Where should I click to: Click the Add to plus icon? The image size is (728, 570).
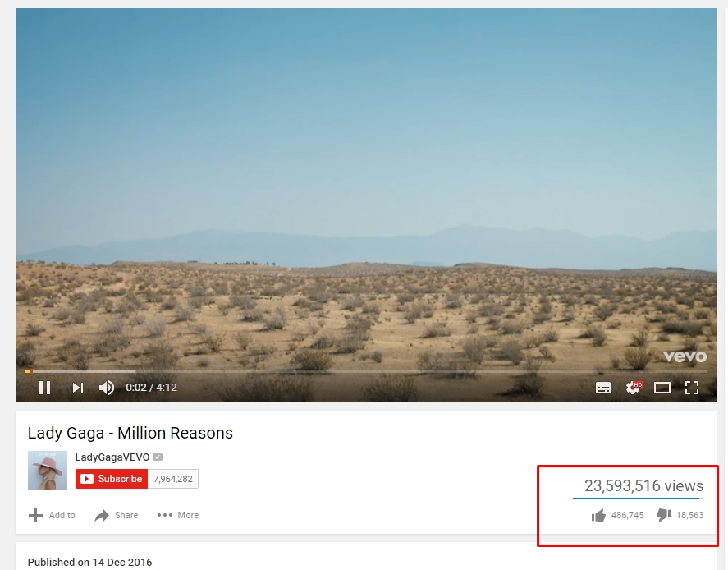pos(35,515)
